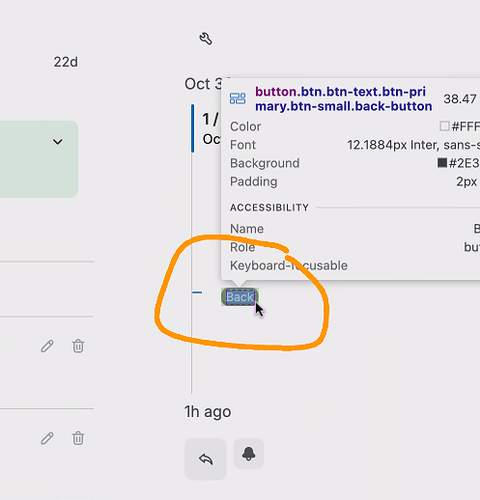Screen dimensions: 480x500
Task: Click the flex layout icon in the tooltip
Action: [x=238, y=99]
